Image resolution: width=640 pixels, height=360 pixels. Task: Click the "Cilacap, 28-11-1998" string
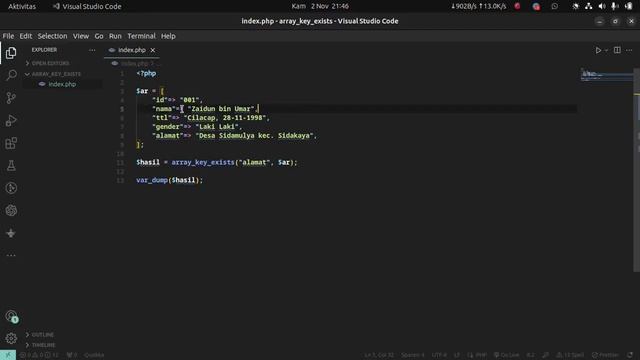click(x=225, y=118)
